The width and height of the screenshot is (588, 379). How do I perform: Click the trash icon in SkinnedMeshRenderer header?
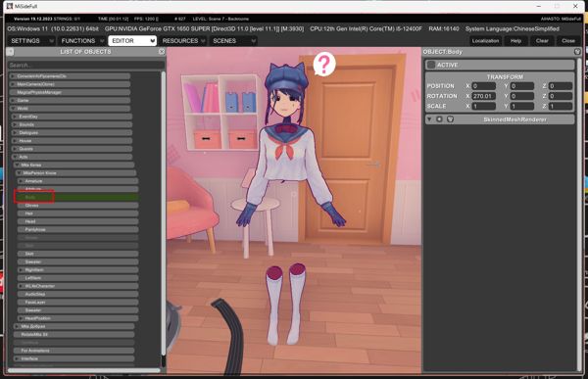[451, 119]
